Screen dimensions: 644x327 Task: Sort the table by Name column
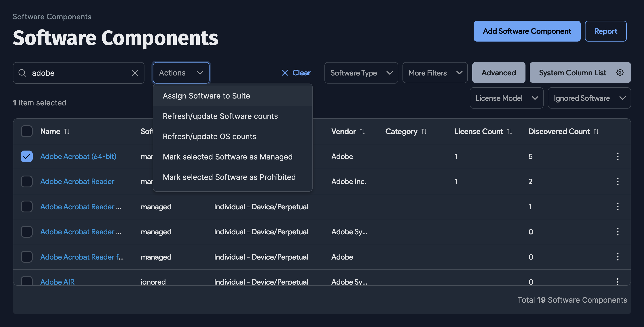coord(67,131)
